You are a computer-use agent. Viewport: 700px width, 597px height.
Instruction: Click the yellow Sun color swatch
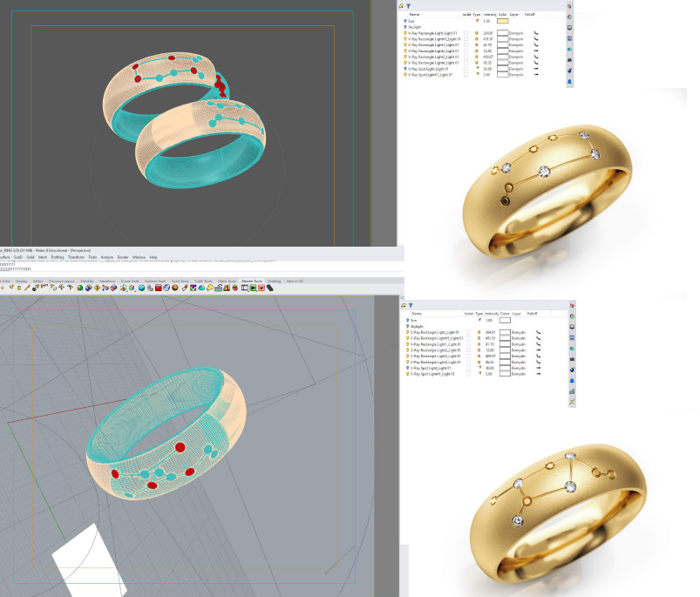(503, 21)
